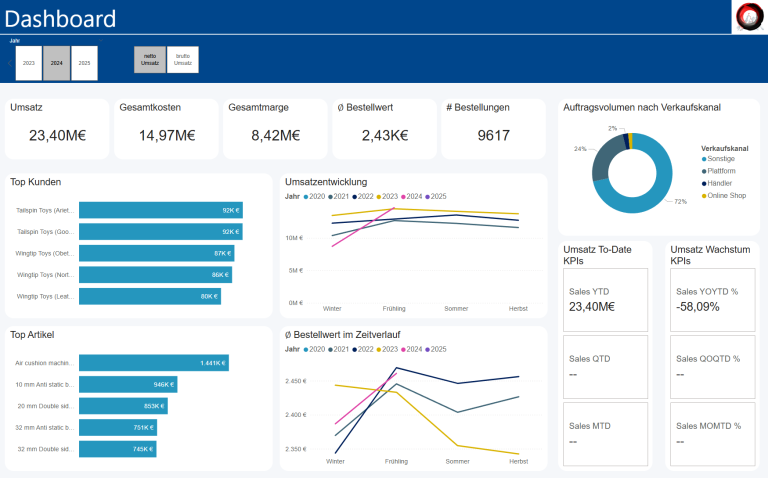Viewport: 768px width, 478px height.
Task: Select the 2025 year tile
Action: point(84,62)
